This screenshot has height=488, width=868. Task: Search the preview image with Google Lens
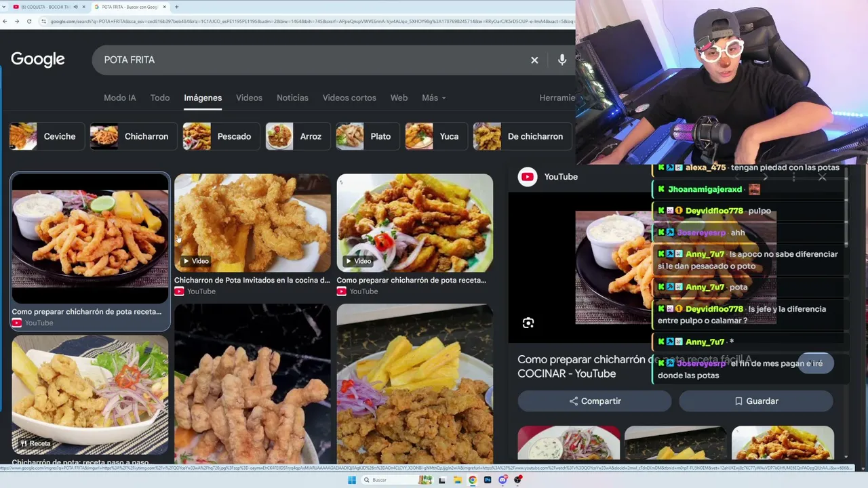(528, 323)
